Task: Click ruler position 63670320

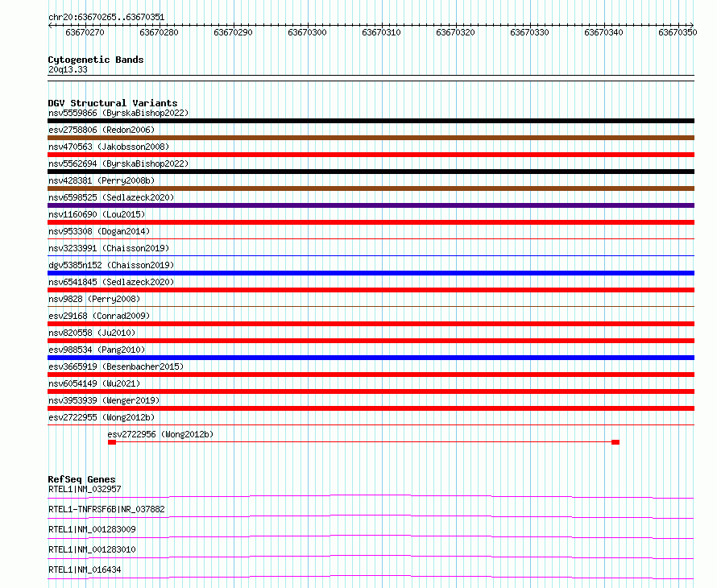Action: pyautogui.click(x=455, y=32)
